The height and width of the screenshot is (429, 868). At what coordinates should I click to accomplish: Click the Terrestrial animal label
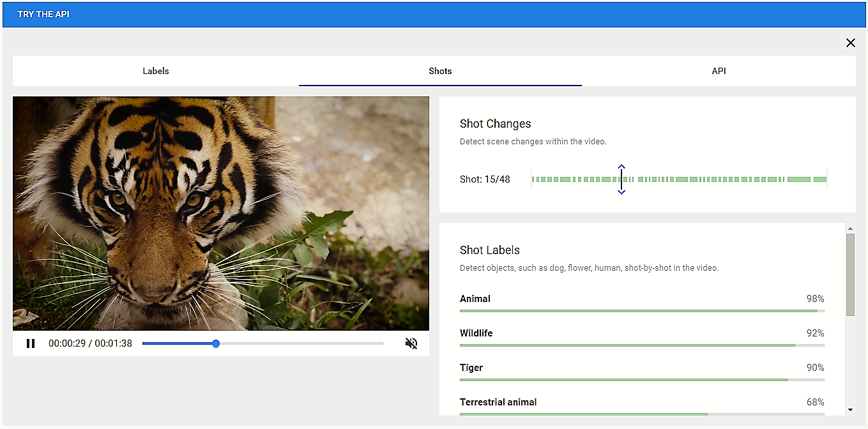(x=498, y=402)
